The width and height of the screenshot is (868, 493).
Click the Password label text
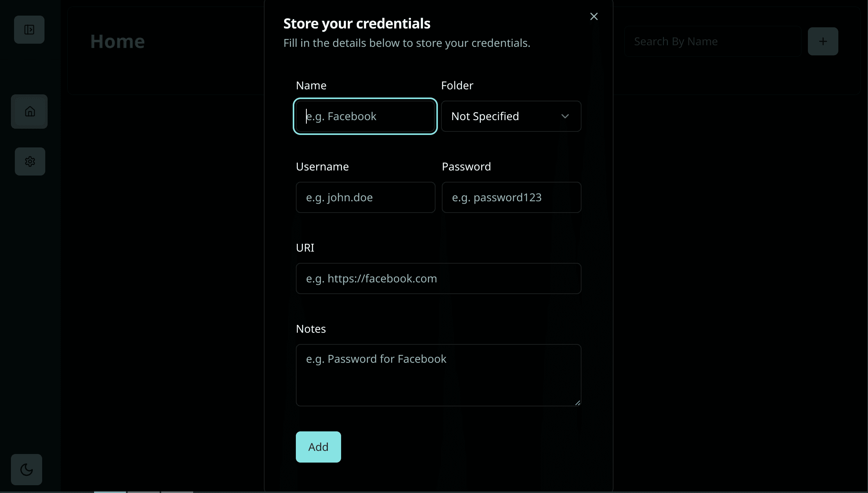point(466,167)
